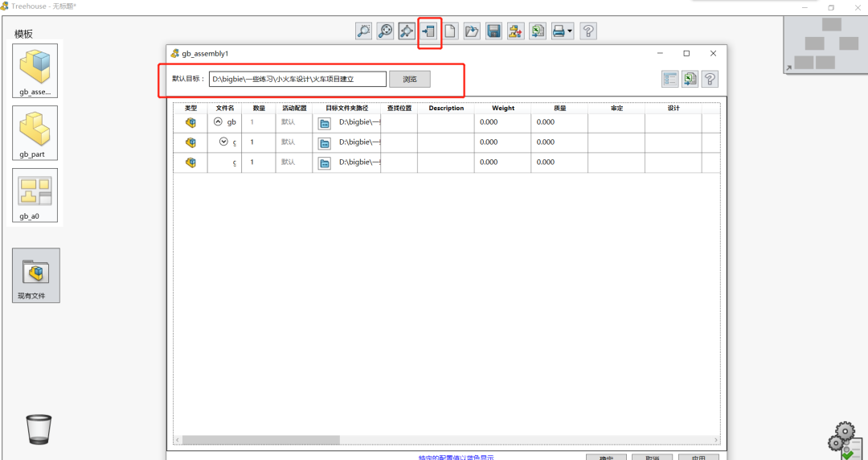Select the zoom-to-area magnifier tool
Image resolution: width=868 pixels, height=460 pixels.
pyautogui.click(x=364, y=31)
